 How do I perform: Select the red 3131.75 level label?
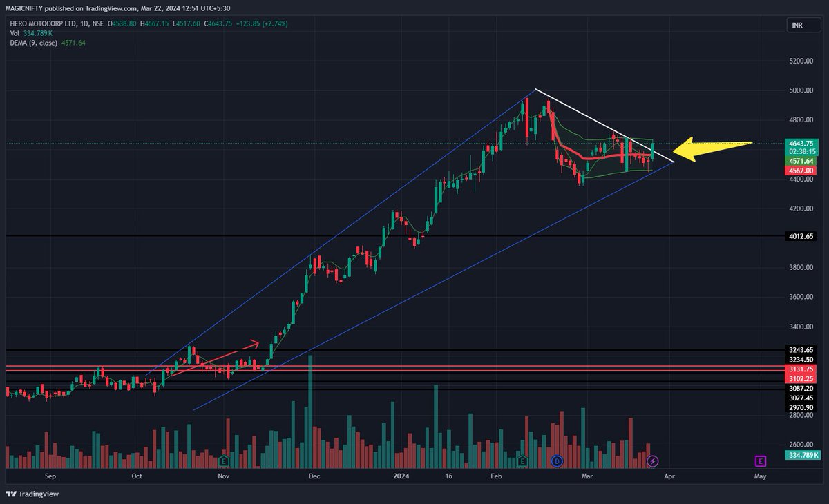pos(802,369)
